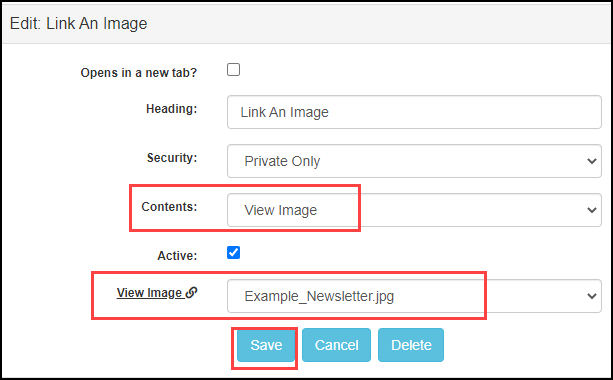Open the Security dropdown

pos(414,161)
